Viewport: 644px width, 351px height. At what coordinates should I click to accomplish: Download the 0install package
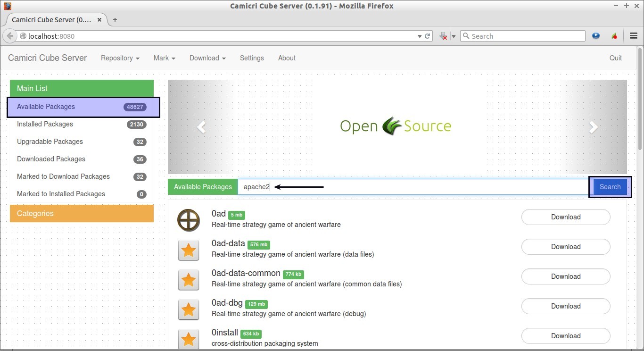(566, 336)
